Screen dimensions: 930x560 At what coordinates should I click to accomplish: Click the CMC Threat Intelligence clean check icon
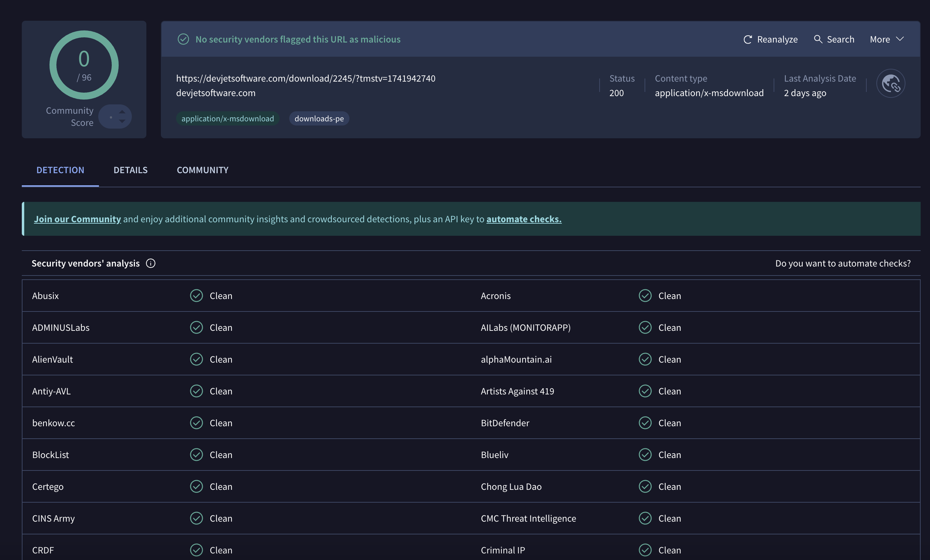[x=645, y=518]
